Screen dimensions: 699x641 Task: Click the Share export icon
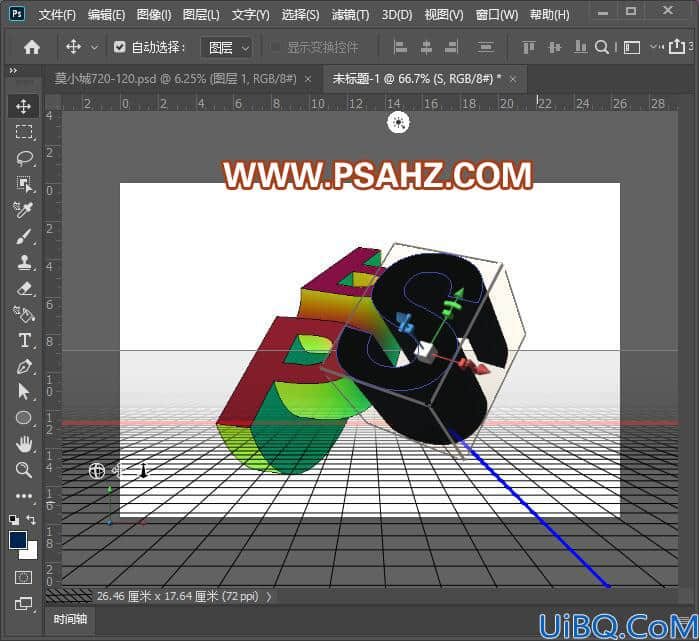(677, 46)
